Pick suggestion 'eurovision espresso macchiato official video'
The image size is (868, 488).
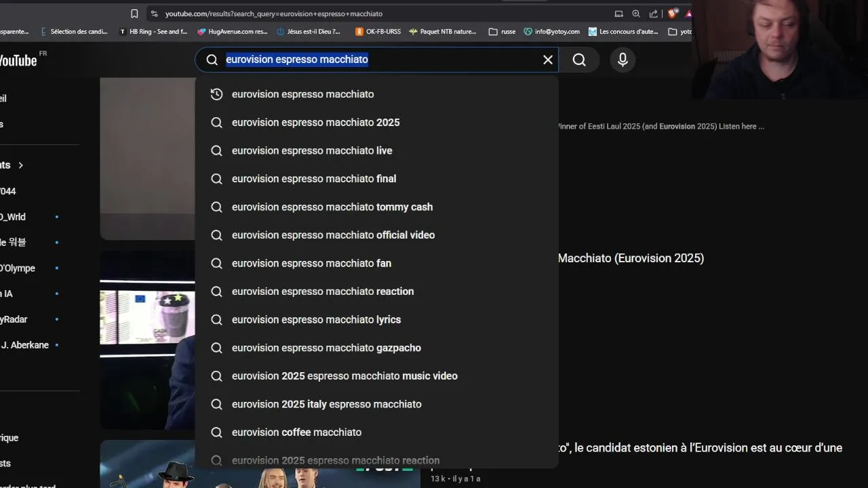(x=376, y=235)
